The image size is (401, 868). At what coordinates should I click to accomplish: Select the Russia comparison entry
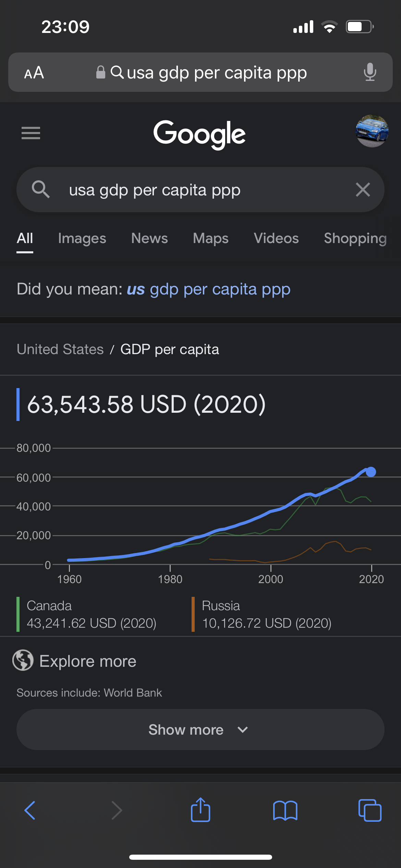point(262,614)
